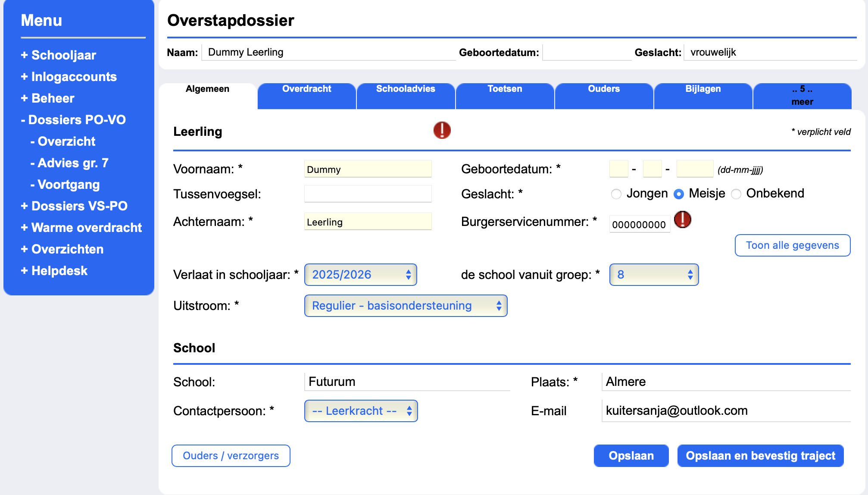Select the Jongen radio button

(x=616, y=194)
